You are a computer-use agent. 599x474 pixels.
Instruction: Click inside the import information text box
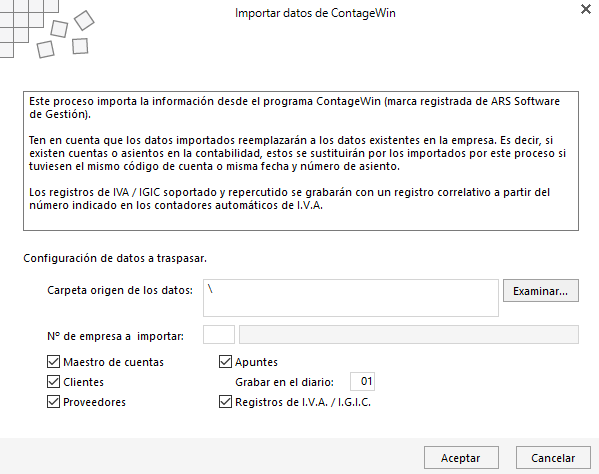[301, 161]
